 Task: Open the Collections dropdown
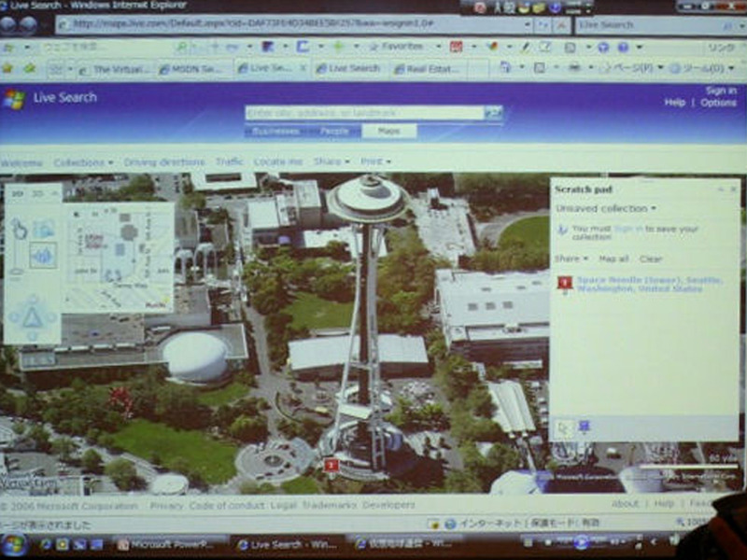coord(83,162)
